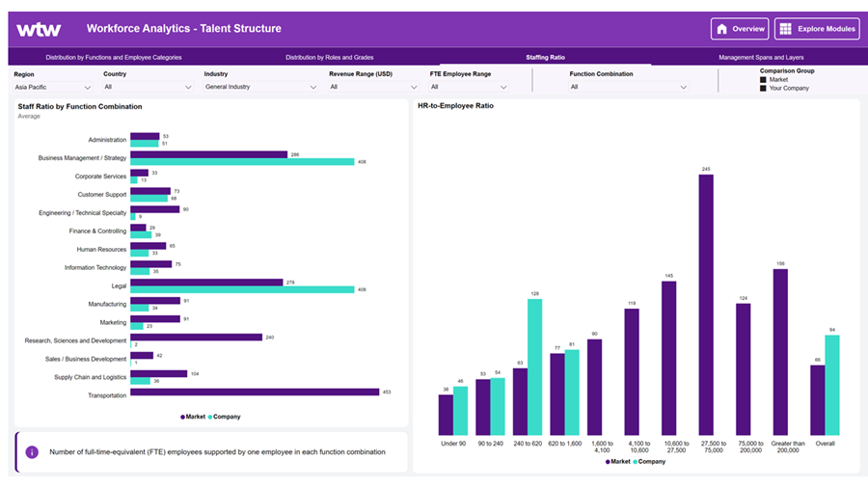Toggle the Market comparison group checkbox
Image resolution: width=868 pixels, height=488 pixels.
[x=763, y=80]
